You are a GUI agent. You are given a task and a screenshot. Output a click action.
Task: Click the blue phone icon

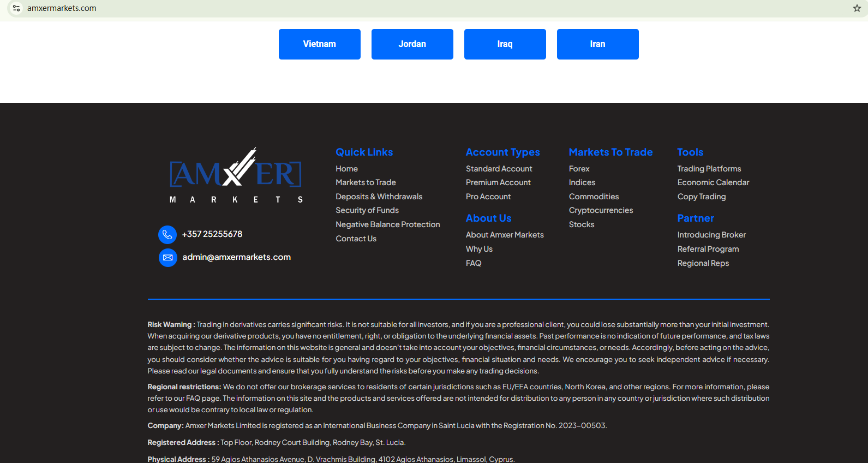[167, 235]
